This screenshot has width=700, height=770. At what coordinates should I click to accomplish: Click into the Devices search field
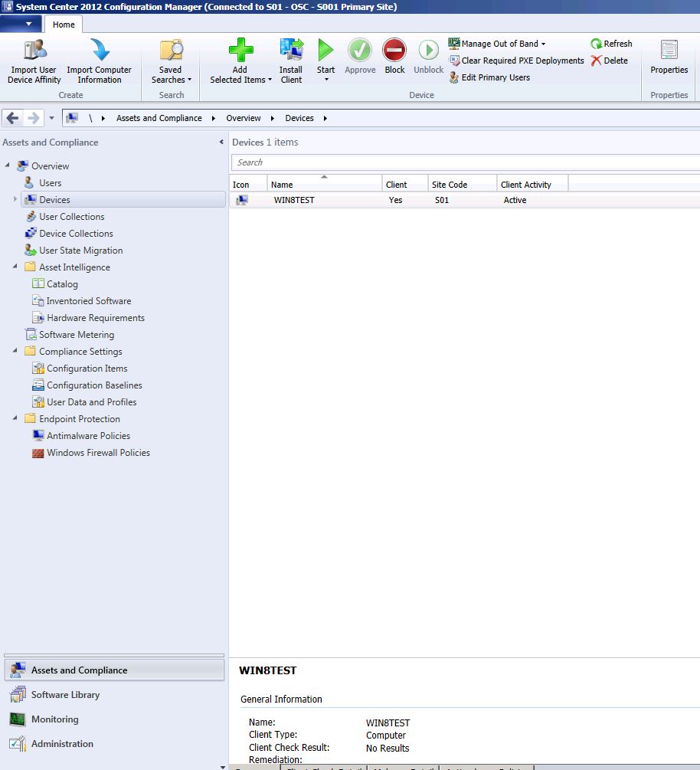coord(460,162)
